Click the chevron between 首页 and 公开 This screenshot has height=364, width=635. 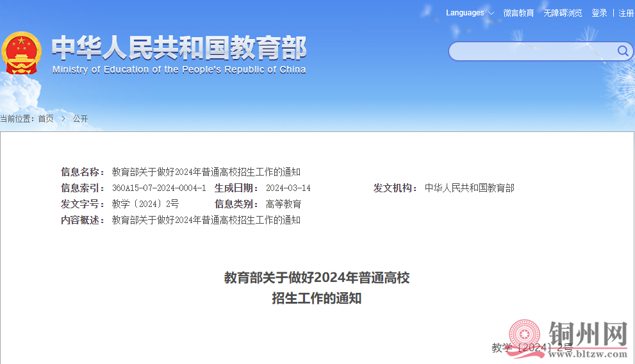(63, 119)
